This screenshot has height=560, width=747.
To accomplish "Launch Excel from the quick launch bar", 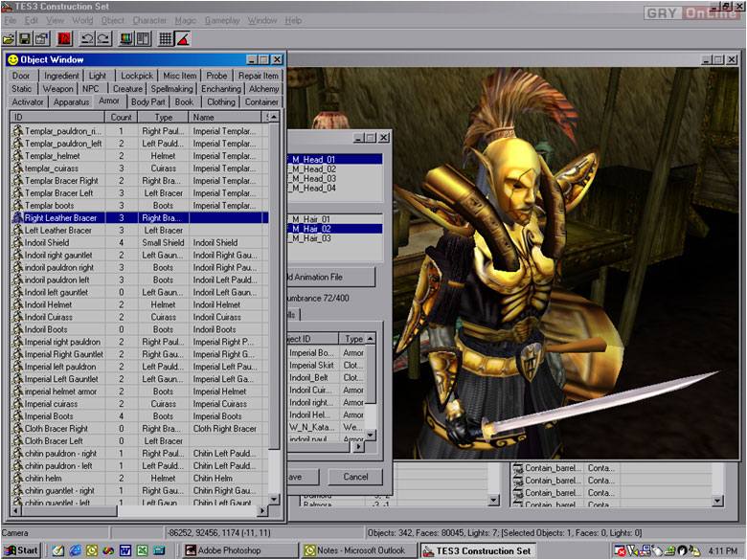I will pyautogui.click(x=142, y=550).
